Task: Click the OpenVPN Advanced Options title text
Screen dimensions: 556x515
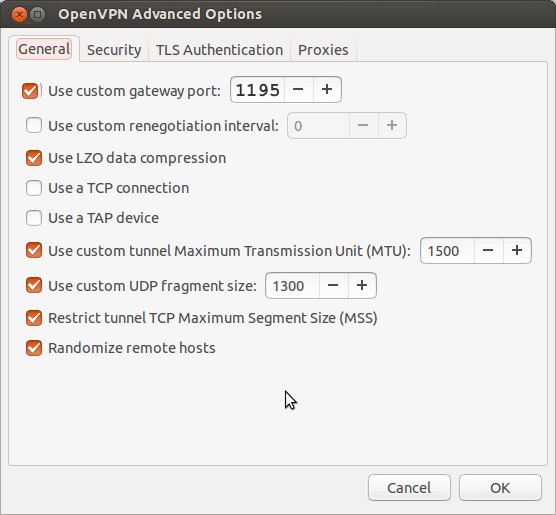Action: 160,14
